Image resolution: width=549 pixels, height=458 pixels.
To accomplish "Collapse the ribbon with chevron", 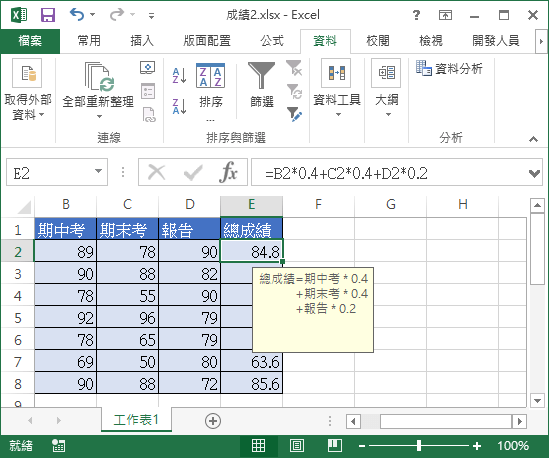I will (533, 139).
